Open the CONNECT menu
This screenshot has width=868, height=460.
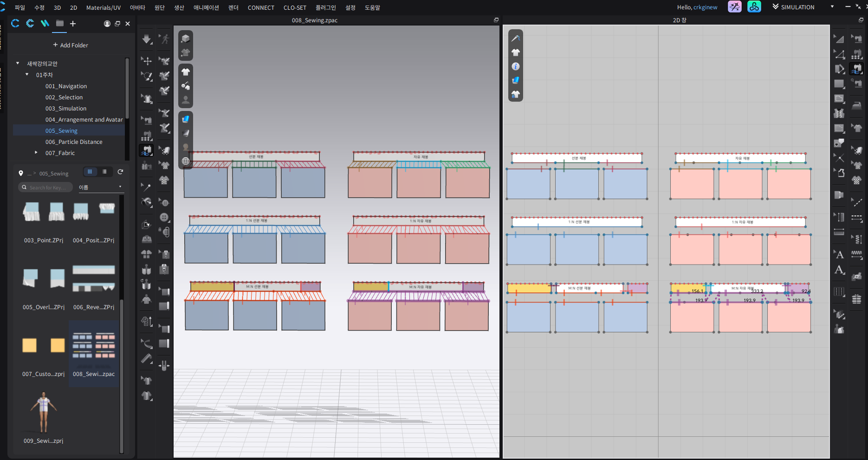click(260, 7)
